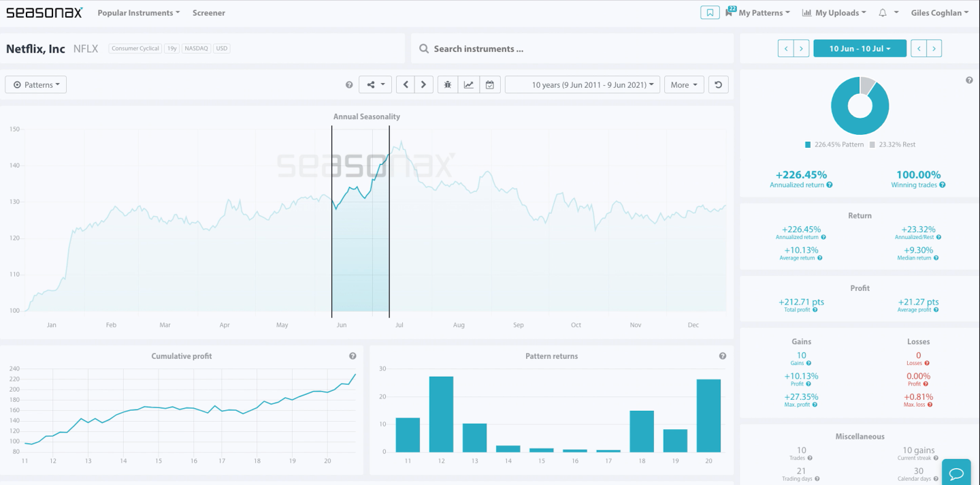Image resolution: width=980 pixels, height=485 pixels.
Task: Focus the Search instruments field
Action: [572, 48]
